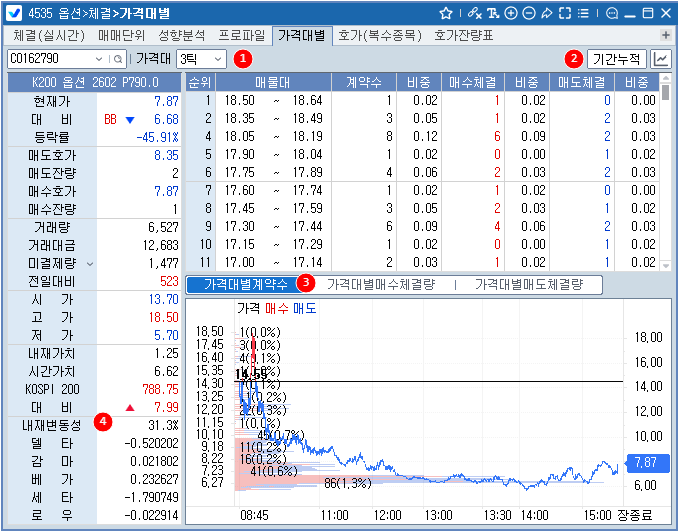
Task: Click the zoom in plus icon
Action: click(511, 13)
